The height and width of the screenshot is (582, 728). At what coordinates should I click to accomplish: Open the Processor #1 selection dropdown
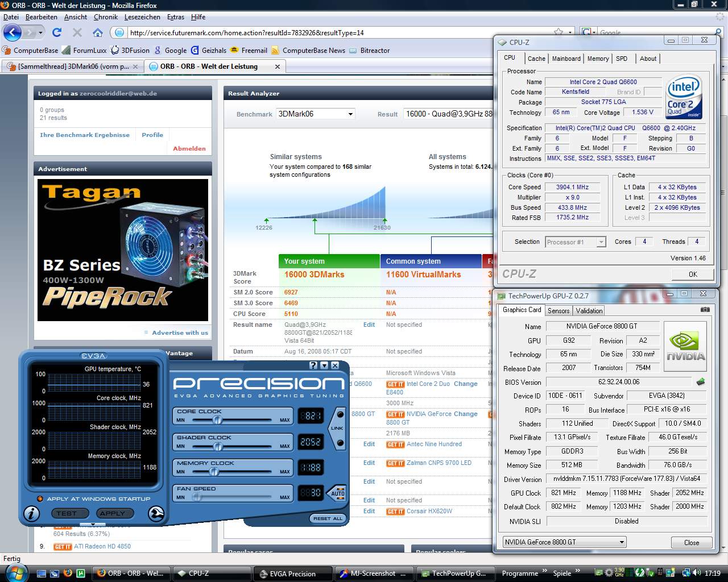pos(576,242)
